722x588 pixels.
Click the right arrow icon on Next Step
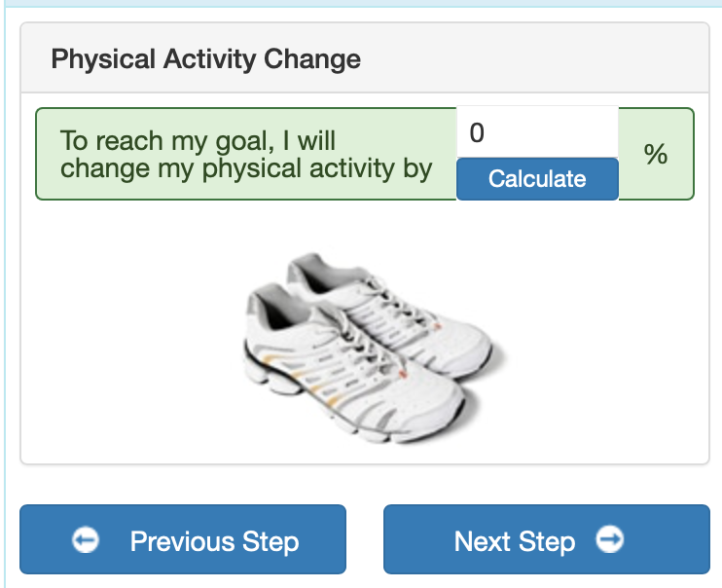(610, 538)
